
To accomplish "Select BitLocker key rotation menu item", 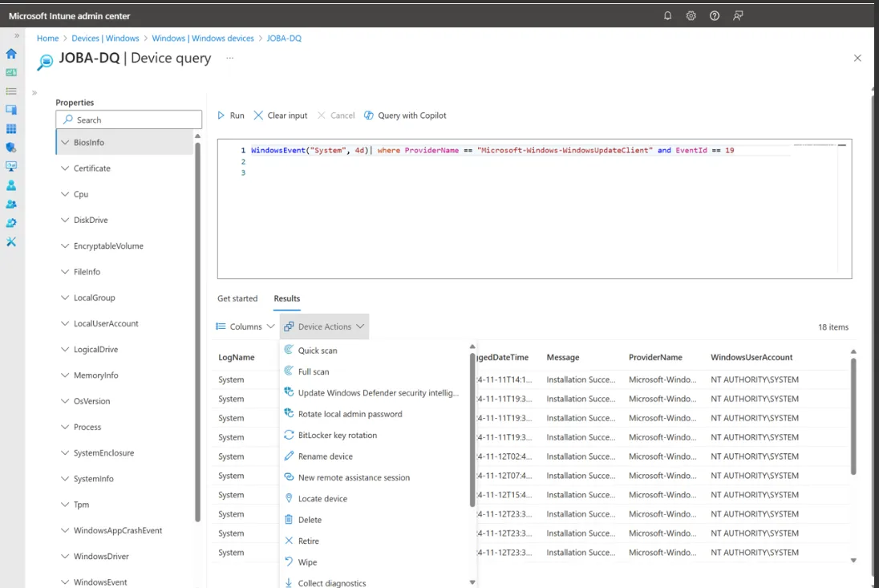I will pyautogui.click(x=337, y=436).
